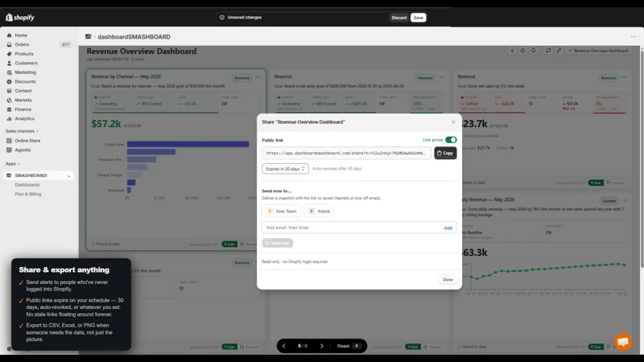Image resolution: width=644 pixels, height=362 pixels.
Task: Open the Expires in 30 days dropdown
Action: point(286,169)
